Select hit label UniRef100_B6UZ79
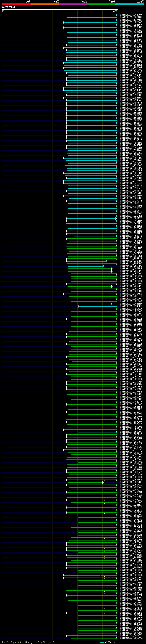 (131, 138)
